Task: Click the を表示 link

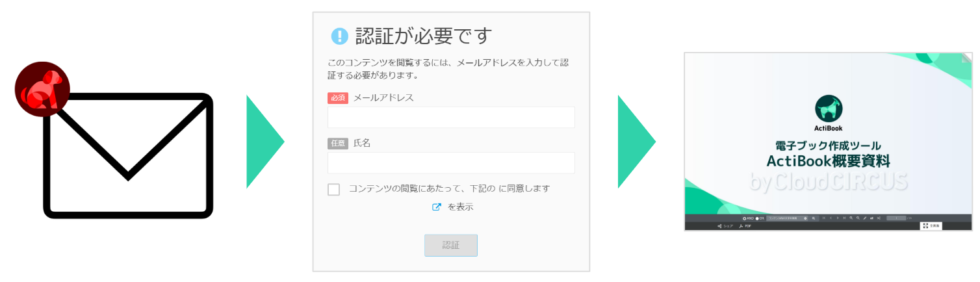Action: [460, 207]
